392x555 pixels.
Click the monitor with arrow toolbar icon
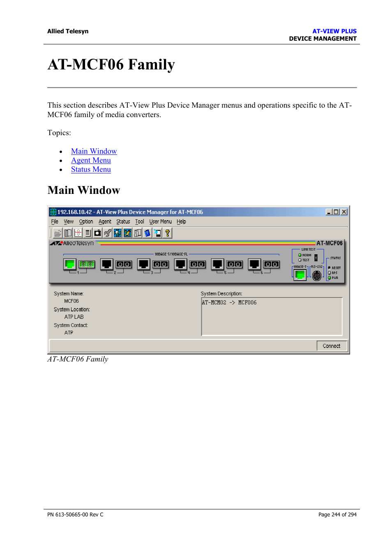157,233
